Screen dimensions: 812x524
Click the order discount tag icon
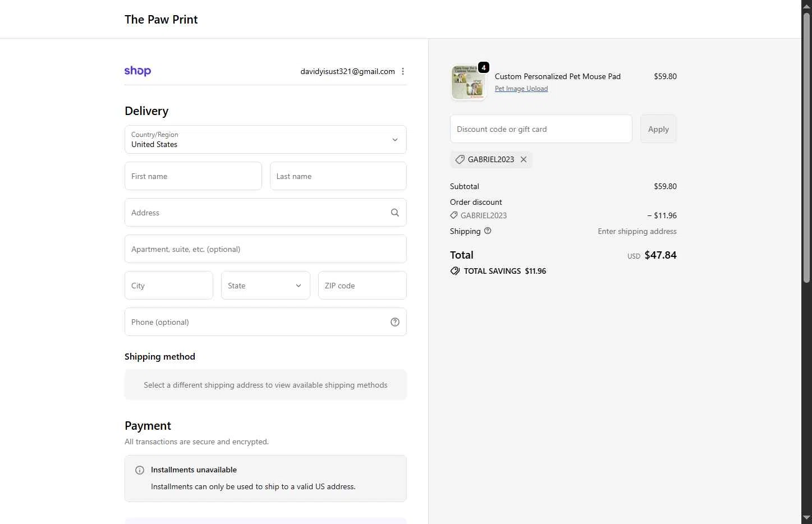pyautogui.click(x=454, y=215)
